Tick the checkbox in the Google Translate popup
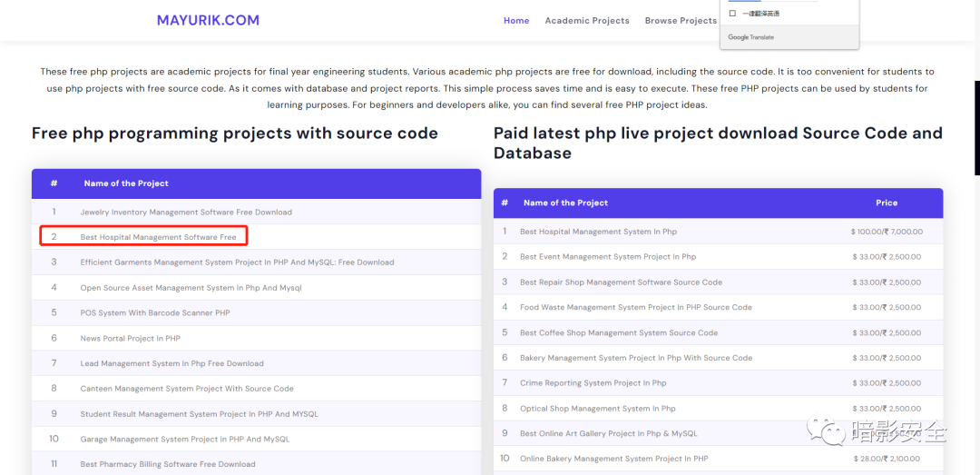 [x=733, y=14]
